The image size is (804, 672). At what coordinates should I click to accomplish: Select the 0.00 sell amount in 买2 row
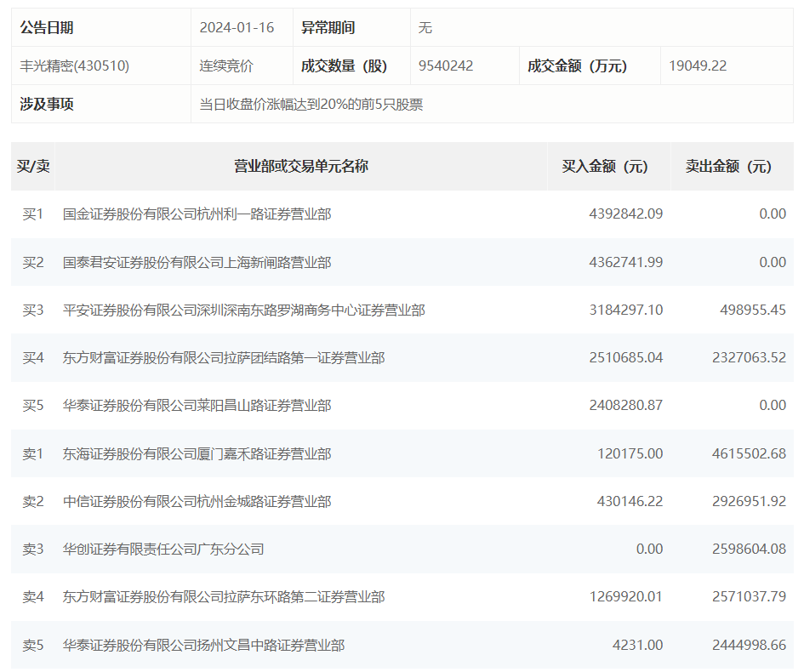click(x=773, y=263)
